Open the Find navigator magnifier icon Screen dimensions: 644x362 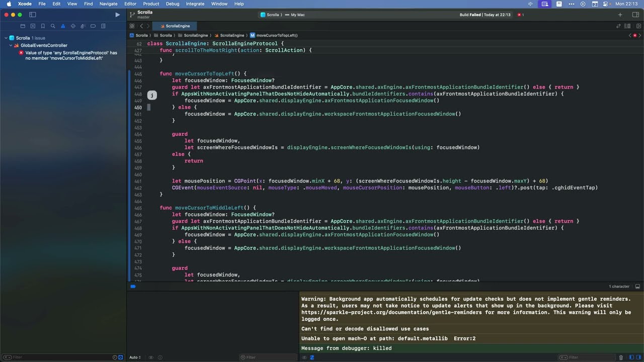[x=53, y=26]
